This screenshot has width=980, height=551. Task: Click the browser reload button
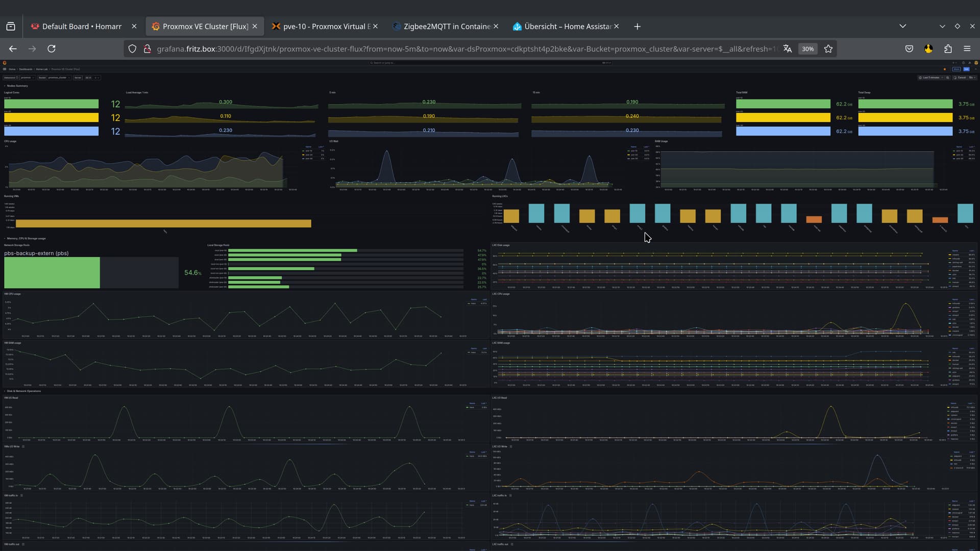click(52, 49)
